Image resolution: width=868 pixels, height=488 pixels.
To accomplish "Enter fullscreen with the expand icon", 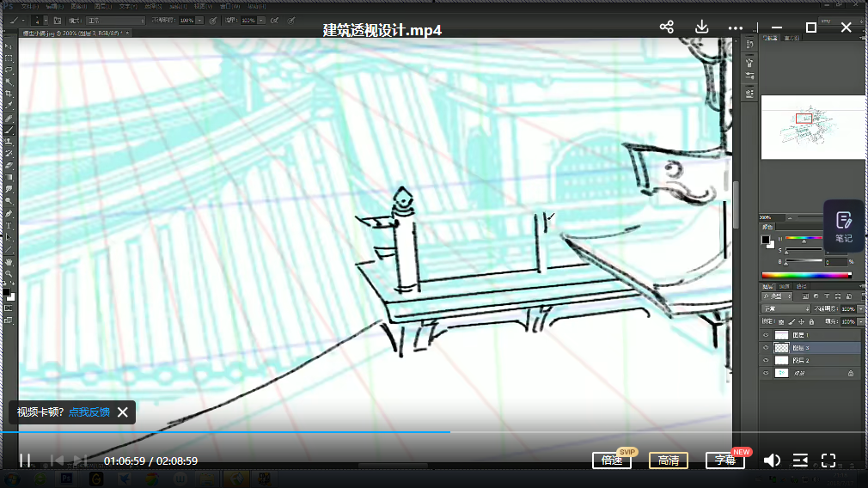I will pos(828,461).
